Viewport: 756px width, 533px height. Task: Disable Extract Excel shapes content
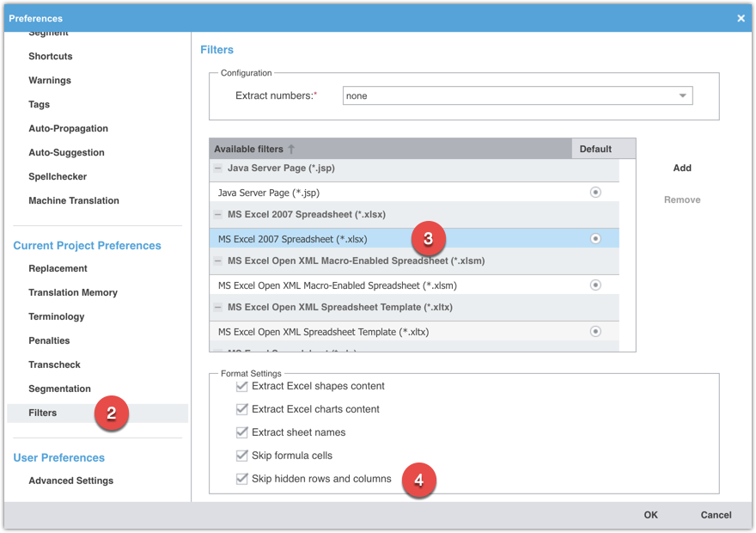tap(241, 386)
